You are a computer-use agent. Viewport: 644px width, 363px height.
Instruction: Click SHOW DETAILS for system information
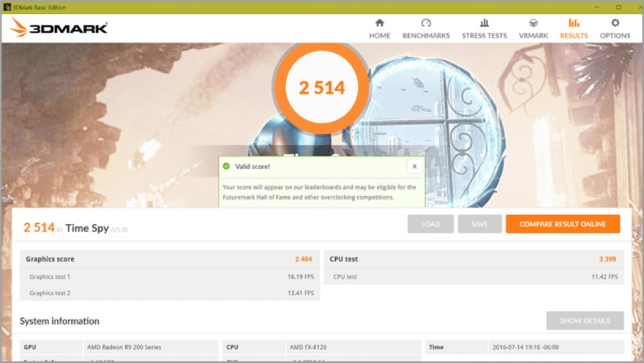click(584, 321)
